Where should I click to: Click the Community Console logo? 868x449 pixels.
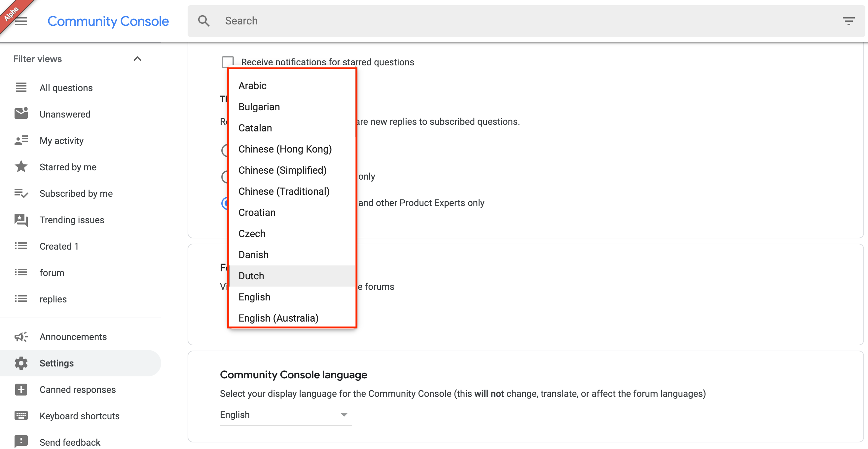click(x=108, y=21)
